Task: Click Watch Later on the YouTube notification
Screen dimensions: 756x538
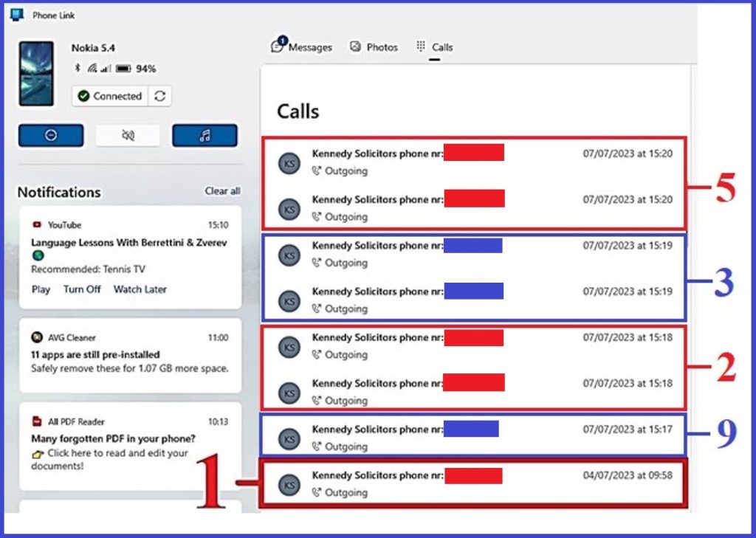Action: (x=140, y=289)
